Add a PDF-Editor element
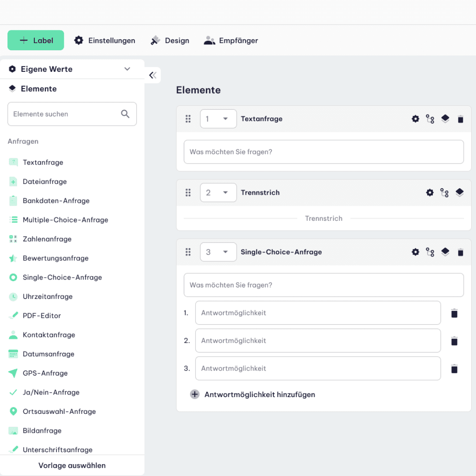 click(x=35, y=316)
